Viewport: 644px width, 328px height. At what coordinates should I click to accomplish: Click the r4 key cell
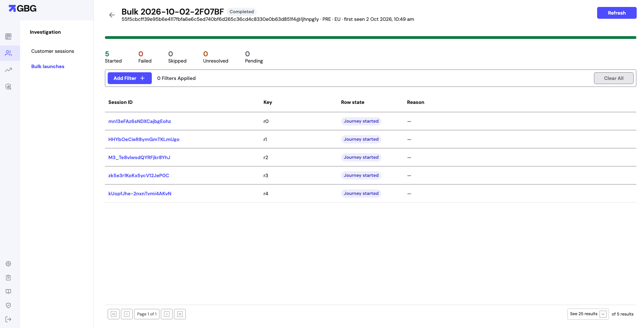pyautogui.click(x=266, y=194)
